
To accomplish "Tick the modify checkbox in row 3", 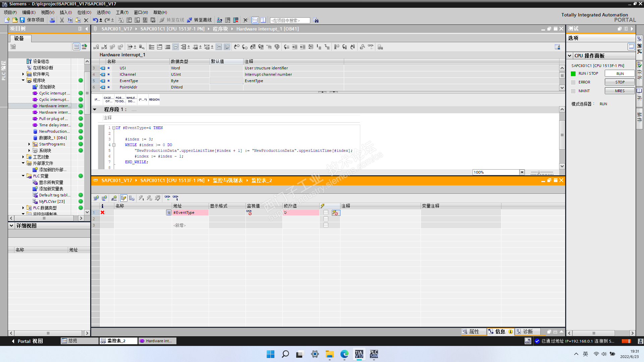I will coord(326,225).
